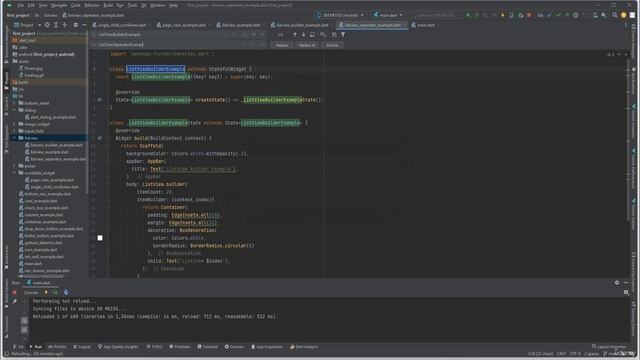Click the find bar filter funnel icon
640x360 pixels.
(343, 35)
